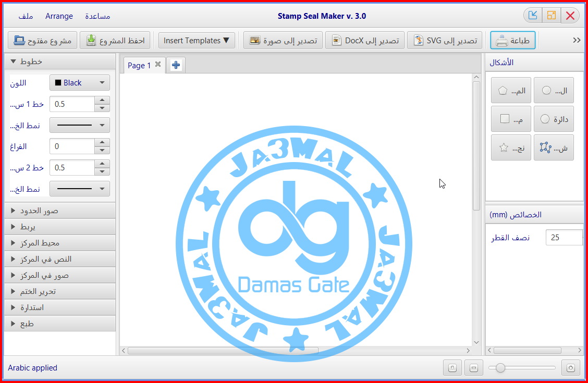Adjust the zoom slider
Screen dimensions: 588x383
pos(501,367)
